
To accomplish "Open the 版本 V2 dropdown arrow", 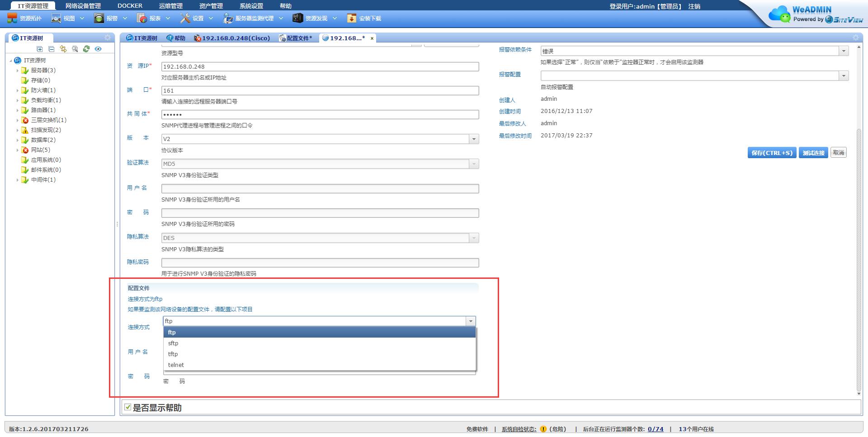I will pos(474,139).
